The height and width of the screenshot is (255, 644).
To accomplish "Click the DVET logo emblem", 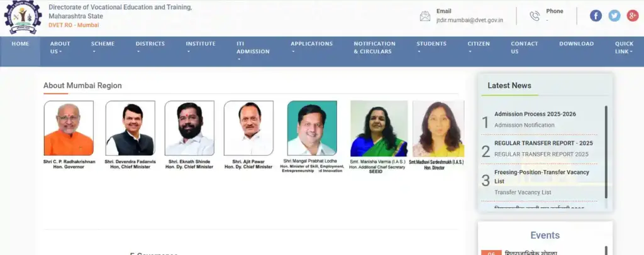I will [23, 17].
